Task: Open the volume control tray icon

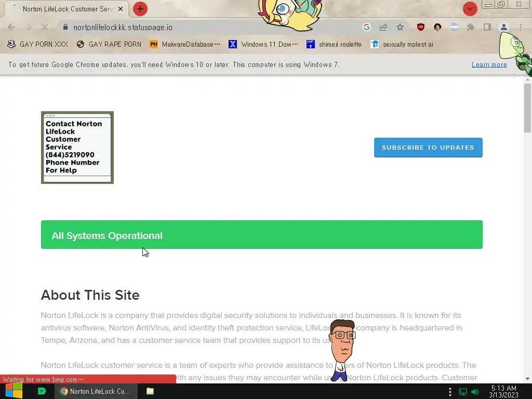Action: point(475,392)
